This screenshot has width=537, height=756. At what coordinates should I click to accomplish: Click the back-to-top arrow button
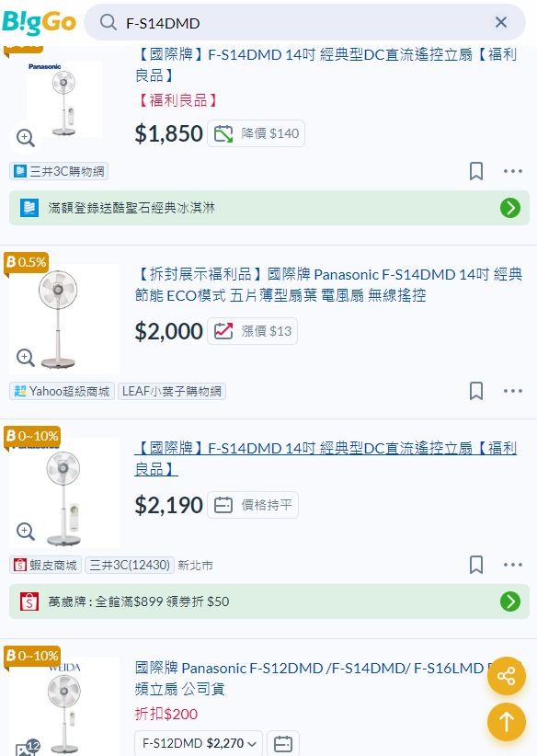(x=506, y=722)
